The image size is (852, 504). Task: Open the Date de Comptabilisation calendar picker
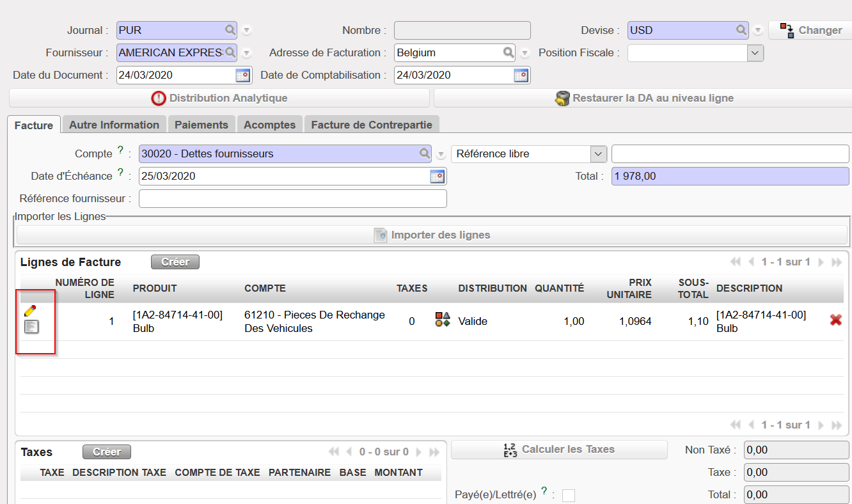tap(521, 75)
